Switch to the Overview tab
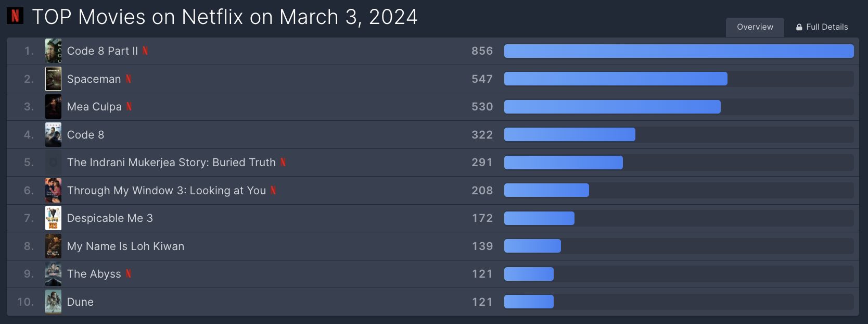 click(x=755, y=27)
